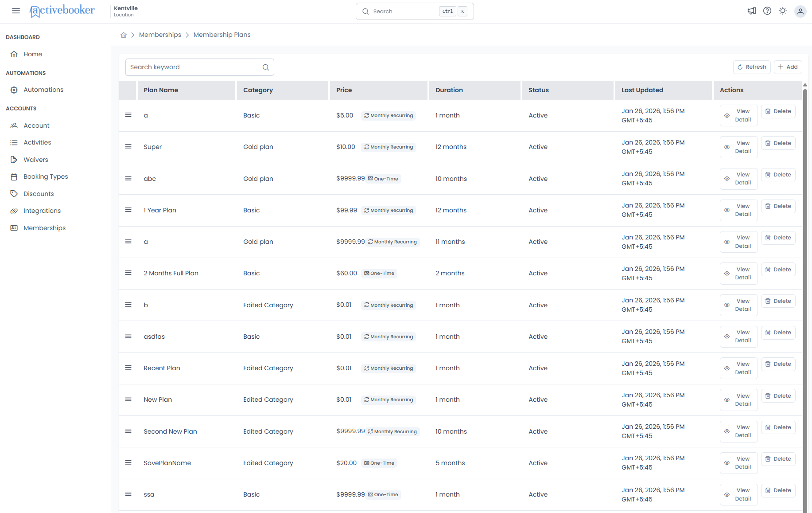The height and width of the screenshot is (513, 812).
Task: Click the 'Second New Plan' name cell
Action: tap(170, 431)
